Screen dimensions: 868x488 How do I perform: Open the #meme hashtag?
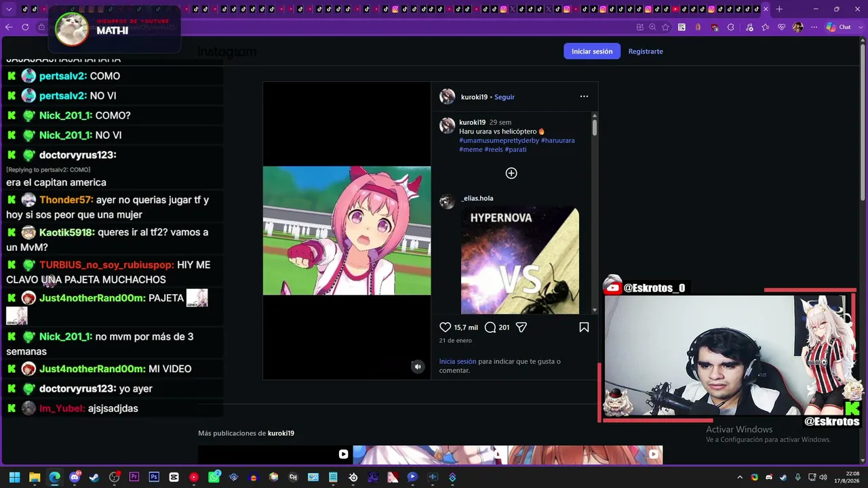tap(471, 149)
